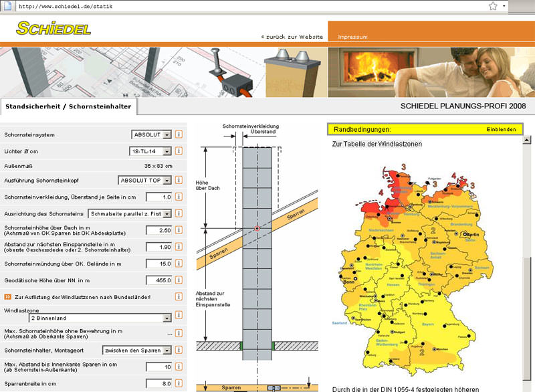Click the browser bookmark star icon
The image size is (535, 392).
pyautogui.click(x=493, y=6)
